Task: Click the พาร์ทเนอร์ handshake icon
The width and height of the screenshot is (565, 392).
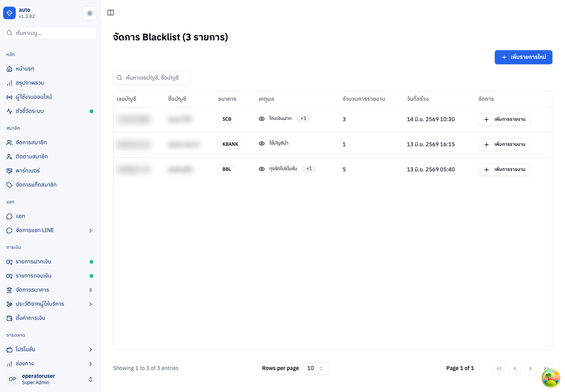Action: [9, 171]
